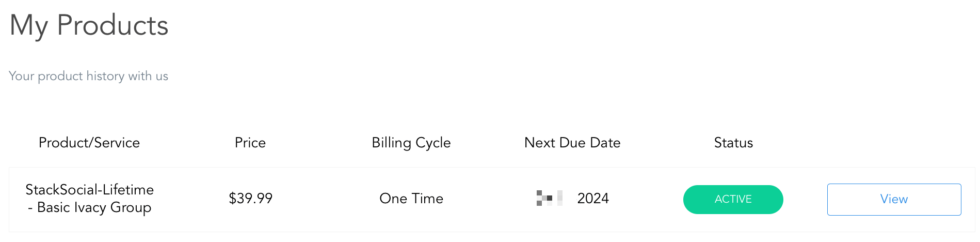Click the word Date in column header
Image resolution: width=980 pixels, height=242 pixels.
tap(605, 143)
